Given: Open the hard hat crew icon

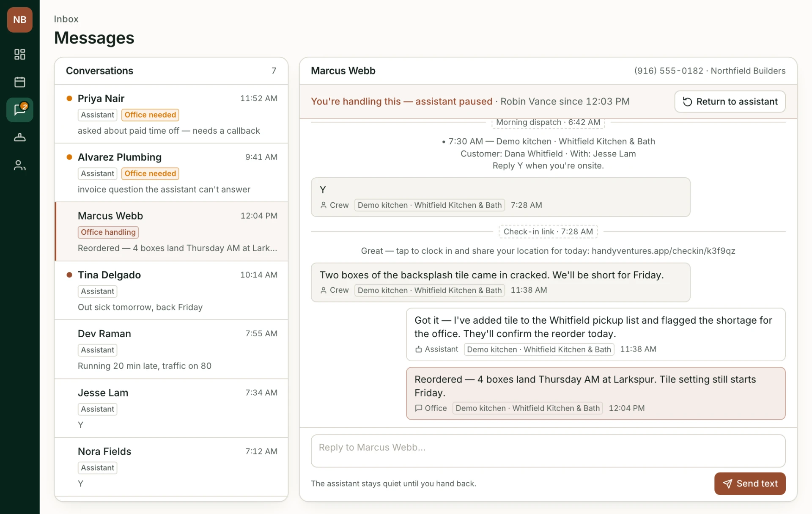Looking at the screenshot, I should [19, 137].
